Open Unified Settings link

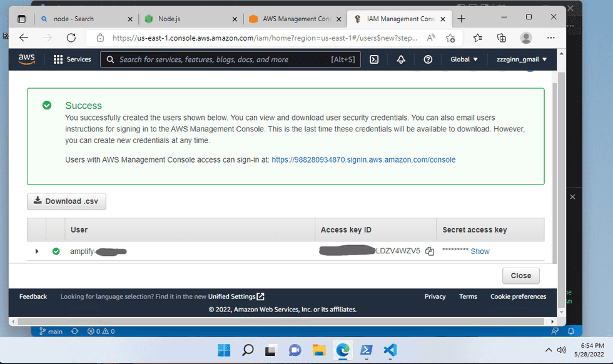tap(236, 296)
